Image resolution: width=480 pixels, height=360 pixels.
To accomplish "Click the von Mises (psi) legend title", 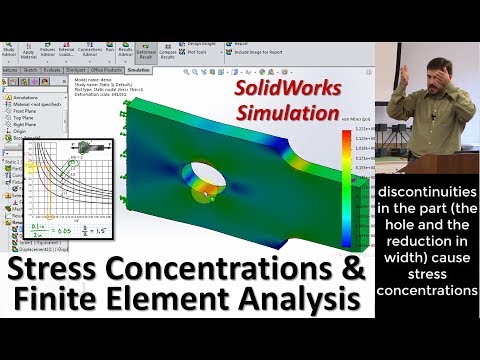I will 356,119.
